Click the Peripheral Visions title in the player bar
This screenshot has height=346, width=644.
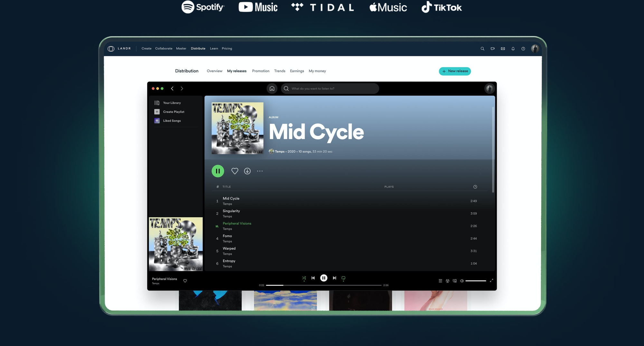tap(165, 279)
